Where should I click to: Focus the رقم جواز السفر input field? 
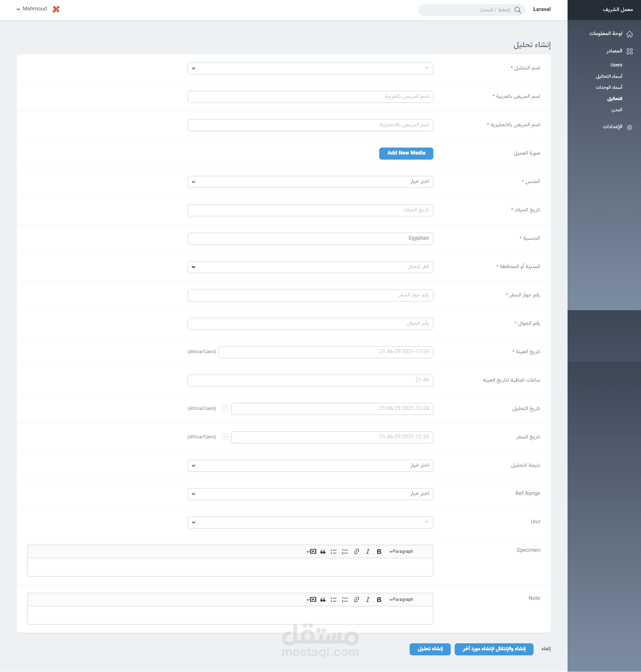pyautogui.click(x=310, y=295)
